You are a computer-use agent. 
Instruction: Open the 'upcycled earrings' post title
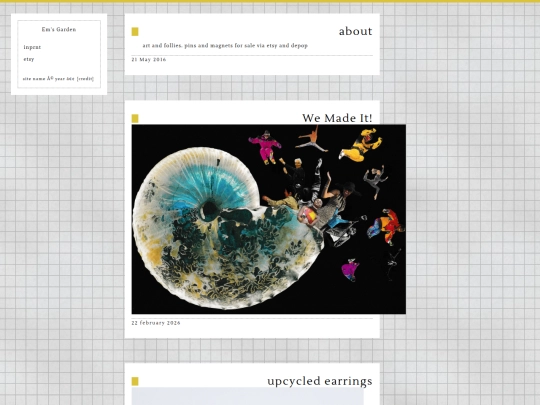tap(320, 381)
